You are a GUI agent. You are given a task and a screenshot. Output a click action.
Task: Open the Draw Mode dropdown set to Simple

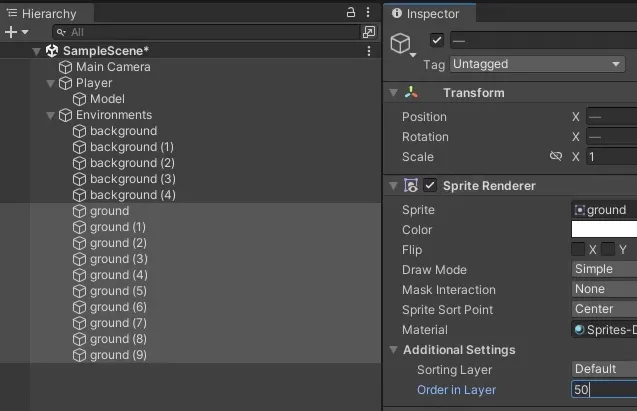click(x=604, y=269)
